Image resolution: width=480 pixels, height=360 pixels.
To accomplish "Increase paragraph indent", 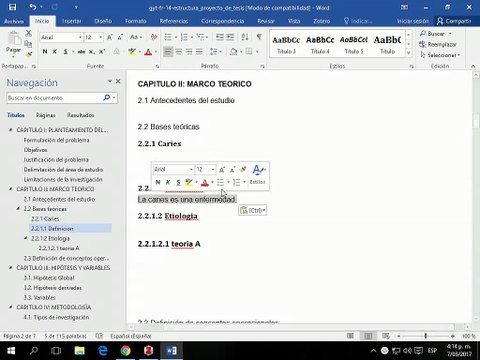I will pyautogui.click(x=230, y=37).
